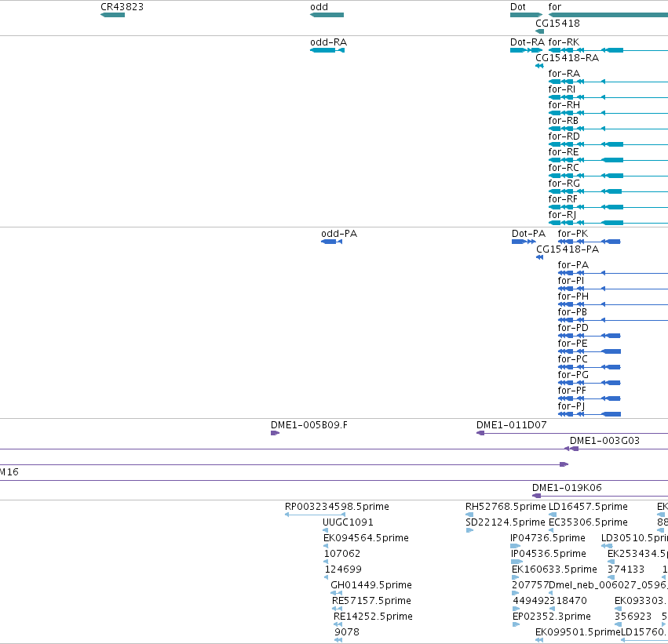This screenshot has width=668, height=644.
Task: Click the 'for' gene label in top track
Action: tap(555, 7)
